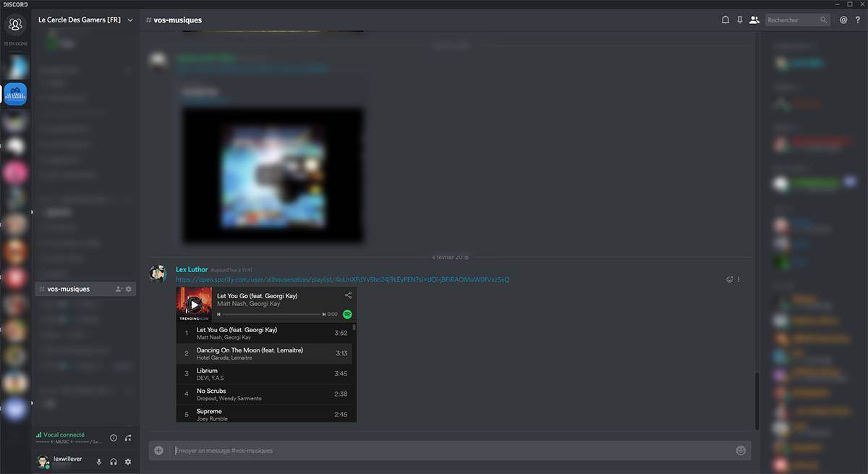Viewport: 868px width, 474px height.
Task: Select the vos-musiques channel in sidebar
Action: pyautogui.click(x=85, y=289)
